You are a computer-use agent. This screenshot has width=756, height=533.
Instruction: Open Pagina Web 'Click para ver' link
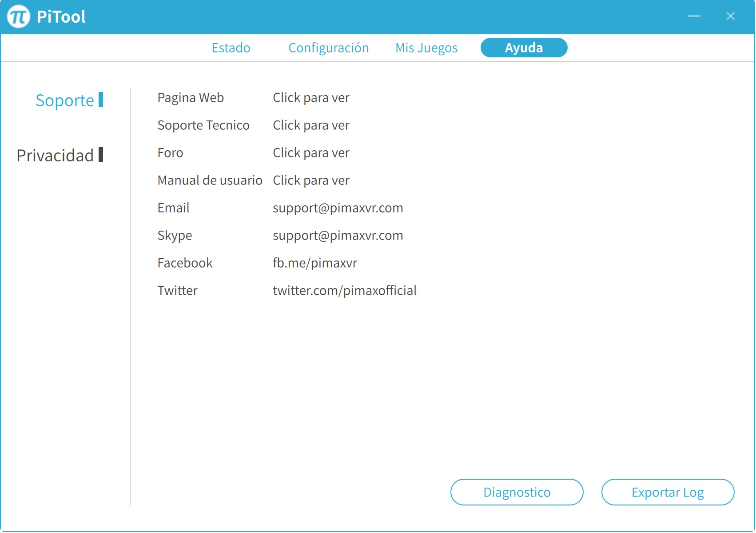(x=311, y=98)
